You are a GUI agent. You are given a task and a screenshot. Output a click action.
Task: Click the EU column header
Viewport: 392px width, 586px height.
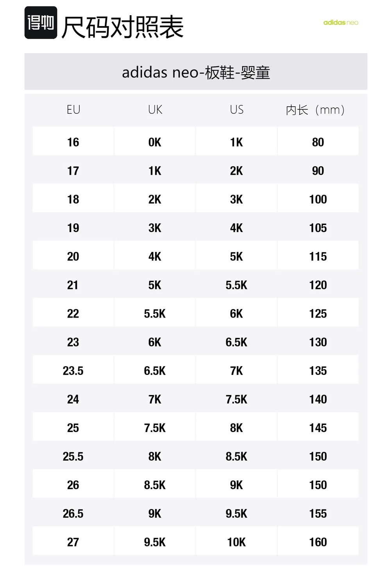(73, 110)
